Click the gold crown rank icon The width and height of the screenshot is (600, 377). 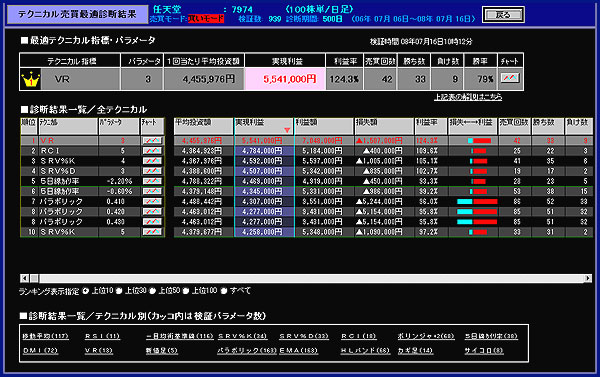[31, 79]
